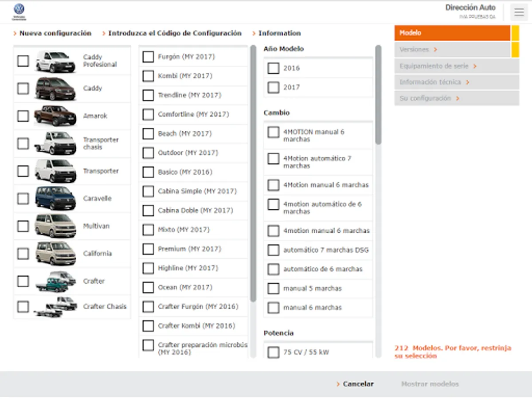
Task: Tick the manual 5 marchas checkbox
Action: point(274,289)
